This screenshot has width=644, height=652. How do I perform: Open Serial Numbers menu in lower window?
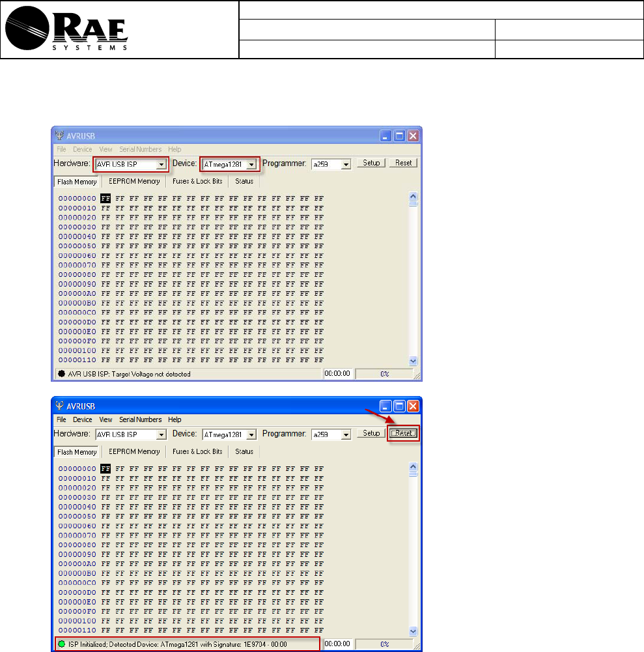click(x=140, y=419)
